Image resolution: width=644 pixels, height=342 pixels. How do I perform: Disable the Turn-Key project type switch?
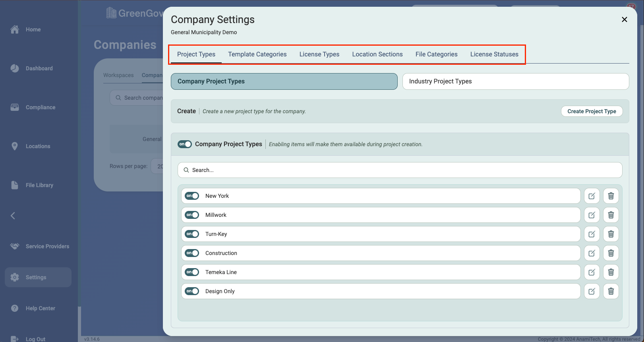tap(192, 234)
